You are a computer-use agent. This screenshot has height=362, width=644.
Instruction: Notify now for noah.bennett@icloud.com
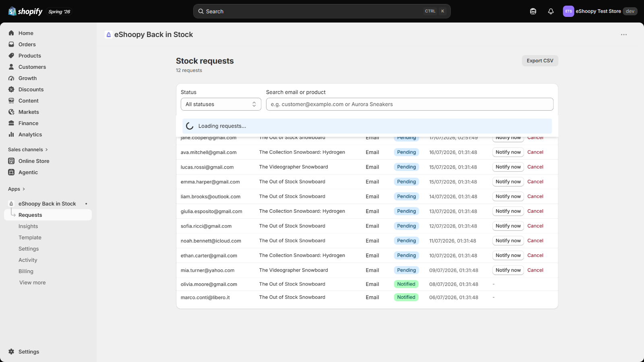[508, 241]
